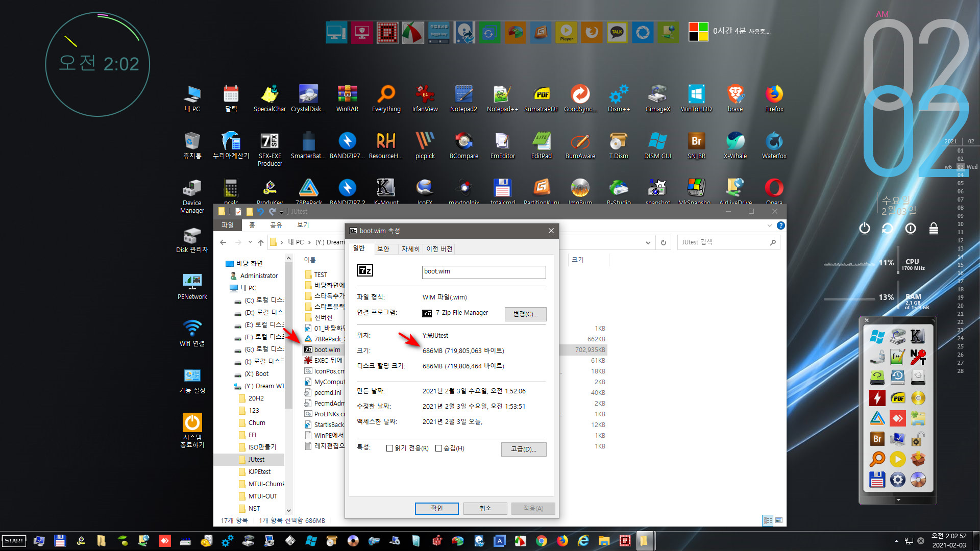Expand the Explorer ribbon chevron

(x=770, y=226)
